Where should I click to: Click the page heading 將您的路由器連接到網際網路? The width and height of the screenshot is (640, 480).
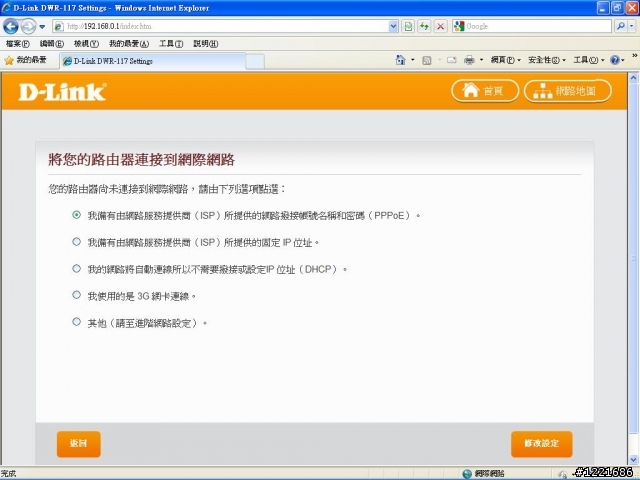[x=142, y=160]
